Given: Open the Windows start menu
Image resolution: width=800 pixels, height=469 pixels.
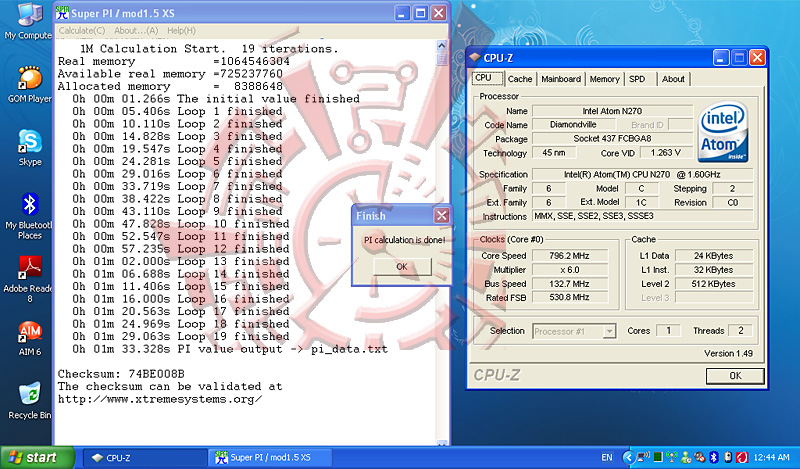Looking at the screenshot, I should coord(38,457).
